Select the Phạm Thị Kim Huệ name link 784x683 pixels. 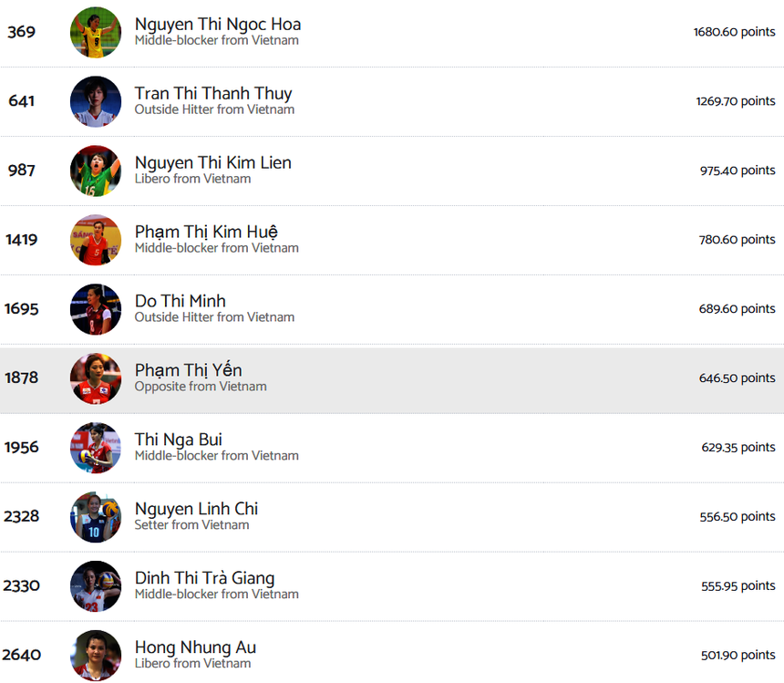tap(206, 233)
